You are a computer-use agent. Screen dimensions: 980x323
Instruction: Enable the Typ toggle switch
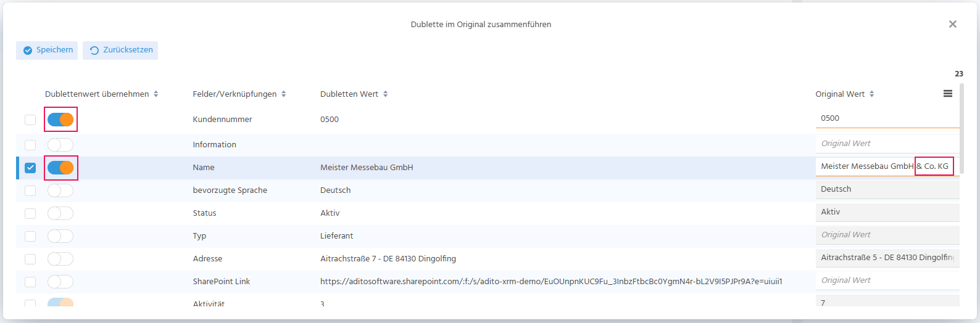click(60, 236)
